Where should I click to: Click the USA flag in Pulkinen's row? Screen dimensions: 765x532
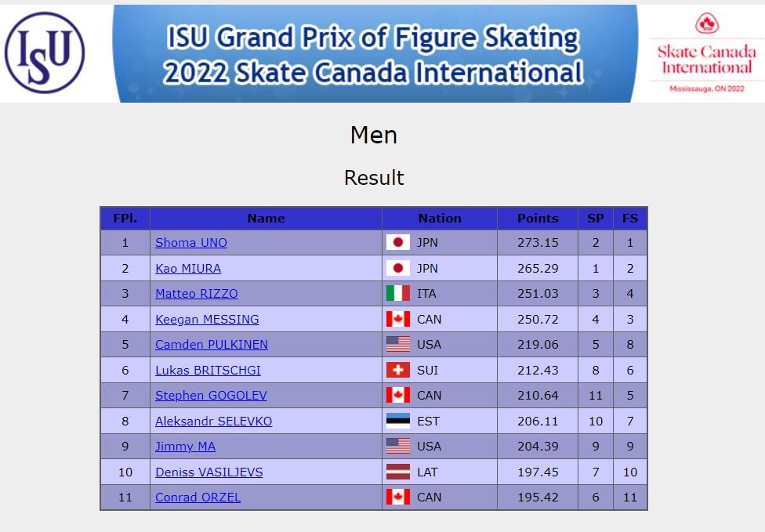397,344
